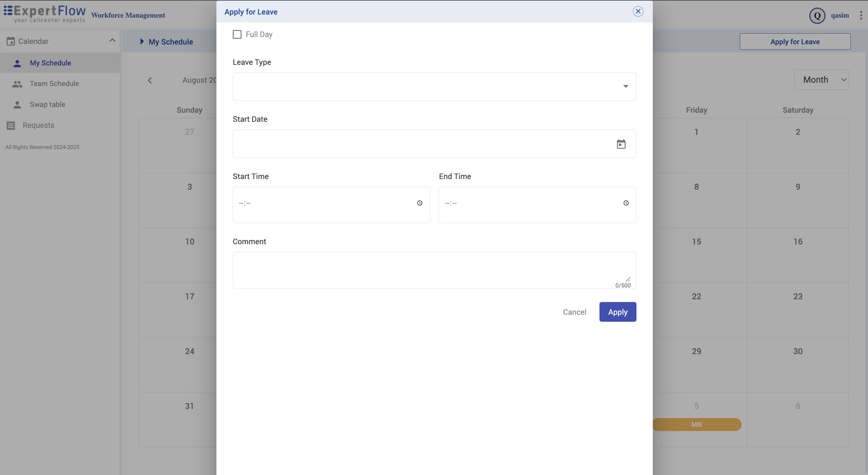Check the Full Day checkbox
The height and width of the screenshot is (475, 868).
click(237, 34)
